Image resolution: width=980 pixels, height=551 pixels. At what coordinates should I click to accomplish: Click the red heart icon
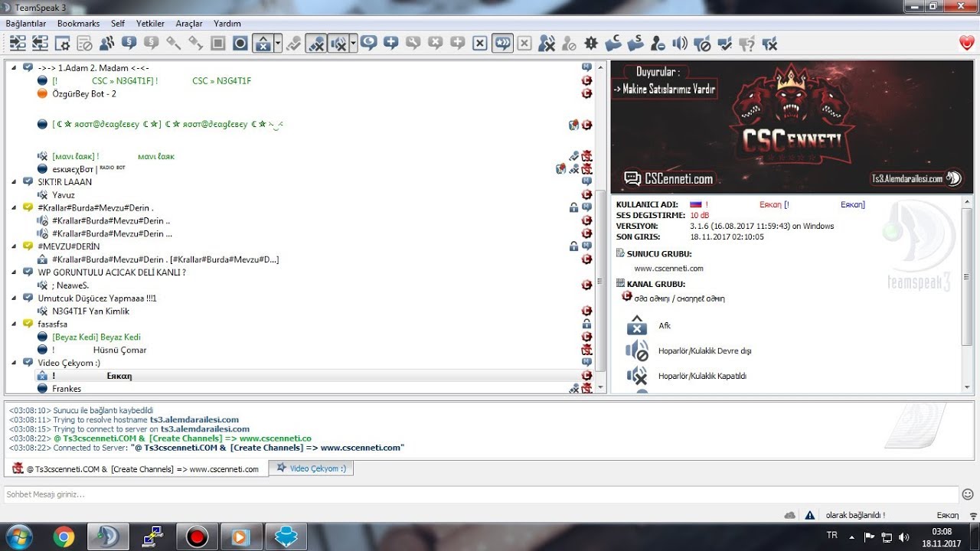pos(966,44)
